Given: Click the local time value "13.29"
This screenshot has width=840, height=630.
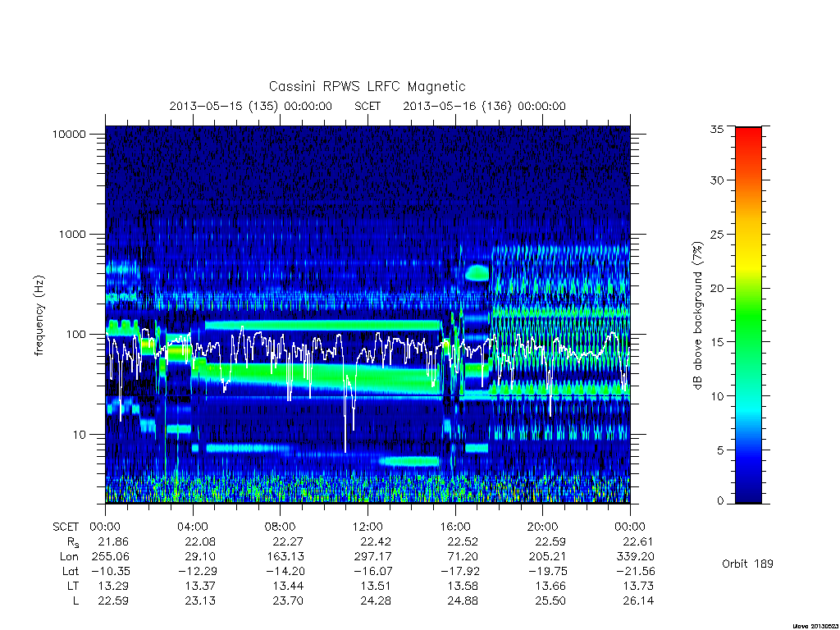Looking at the screenshot, I should coord(113,586).
